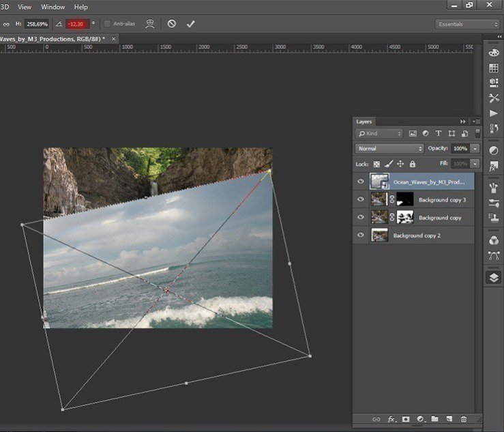Switch to warp mode icon
504x432 pixels.
pyautogui.click(x=151, y=24)
